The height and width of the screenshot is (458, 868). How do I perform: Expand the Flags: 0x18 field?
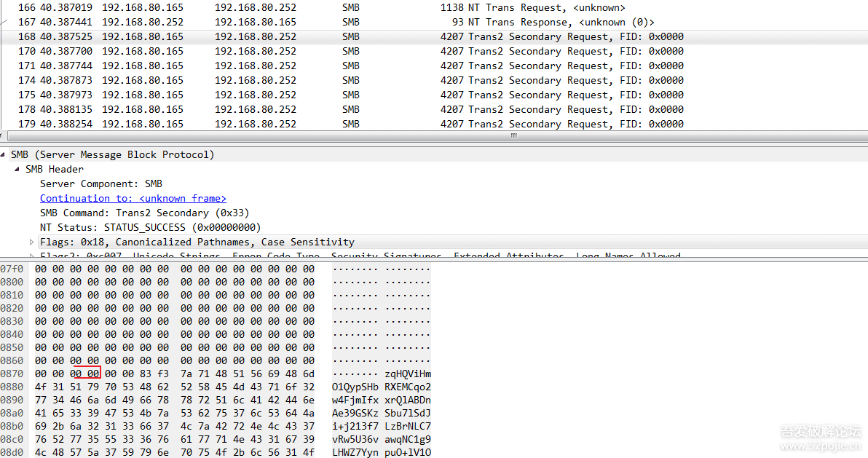(x=32, y=242)
